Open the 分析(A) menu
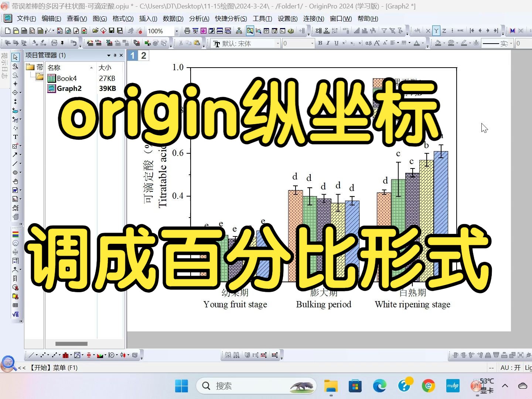Screen dimensions: 532x399 click(199, 18)
